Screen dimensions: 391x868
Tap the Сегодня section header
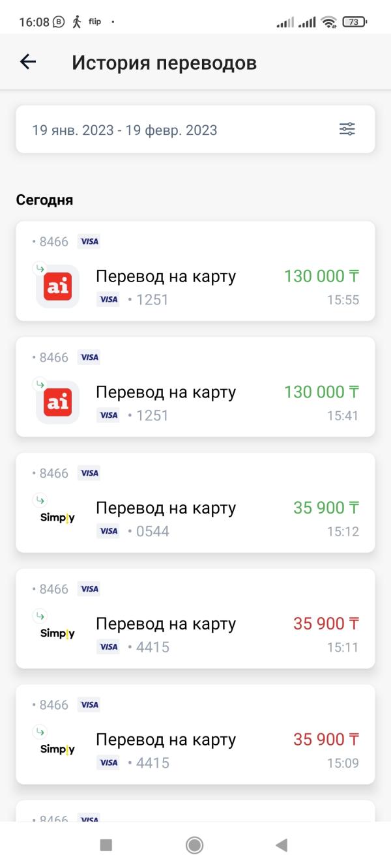pos(44,200)
